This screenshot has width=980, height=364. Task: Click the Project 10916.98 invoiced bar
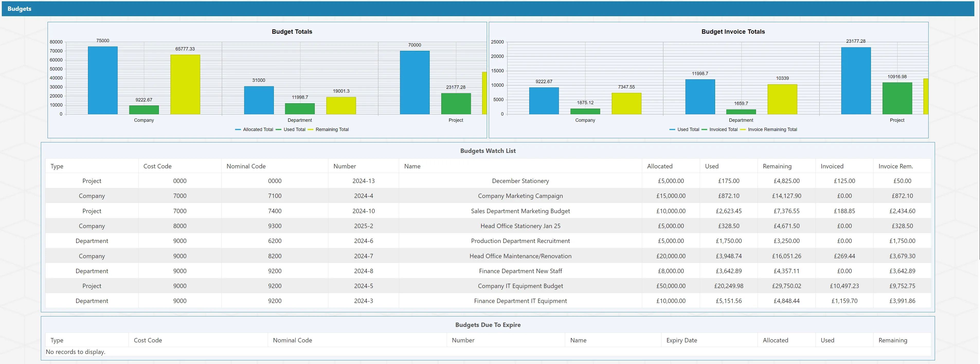pos(897,98)
